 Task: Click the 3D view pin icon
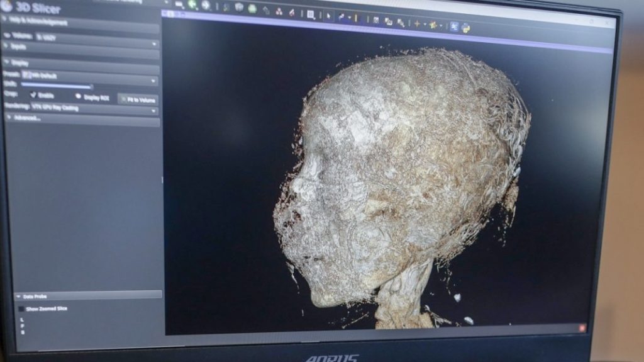[x=165, y=13]
